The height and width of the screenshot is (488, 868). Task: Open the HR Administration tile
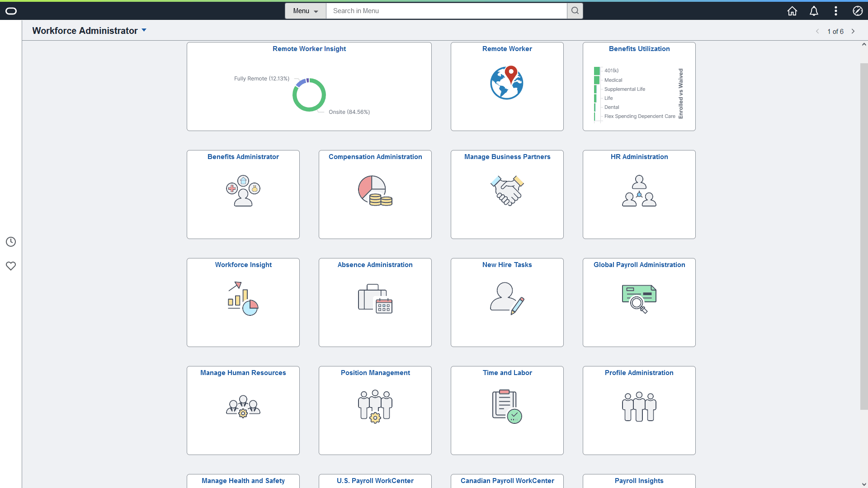pos(639,194)
